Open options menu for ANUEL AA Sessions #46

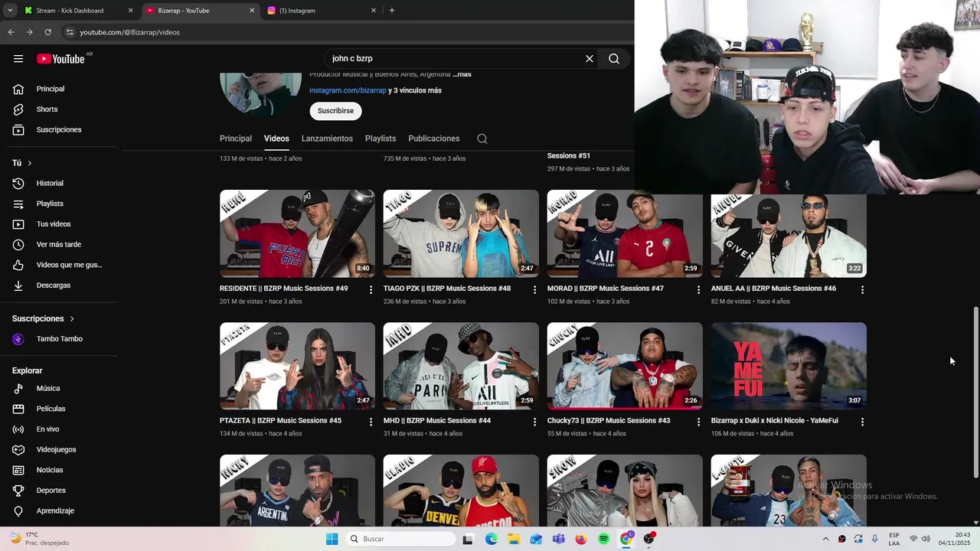(862, 290)
